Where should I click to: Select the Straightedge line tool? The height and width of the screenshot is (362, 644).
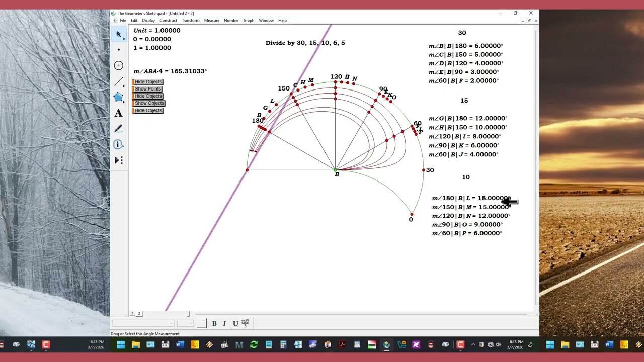[x=119, y=81]
